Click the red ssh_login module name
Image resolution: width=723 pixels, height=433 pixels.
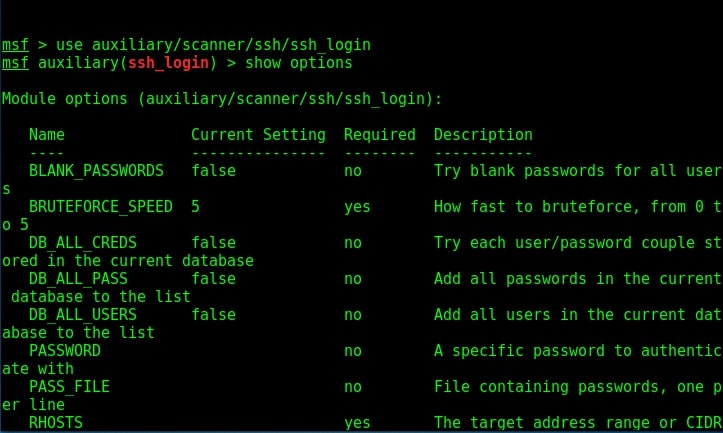pos(168,63)
